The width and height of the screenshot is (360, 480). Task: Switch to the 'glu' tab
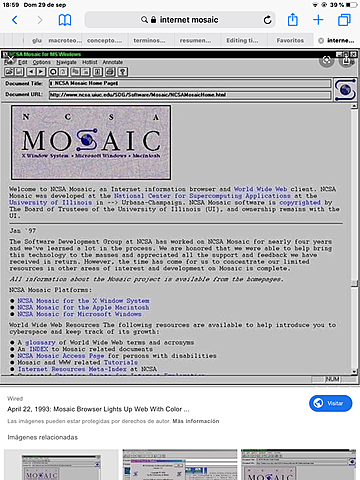[x=37, y=40]
